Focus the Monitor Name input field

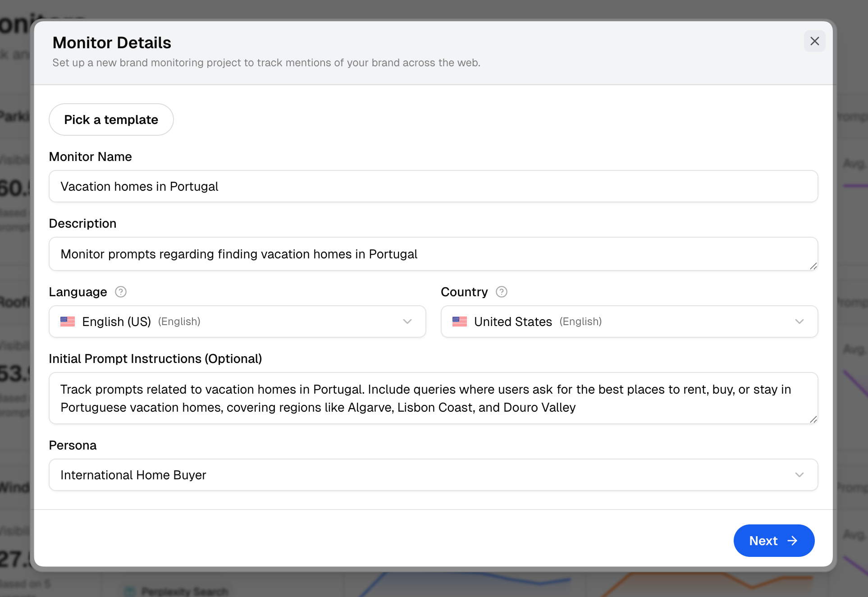(x=433, y=186)
